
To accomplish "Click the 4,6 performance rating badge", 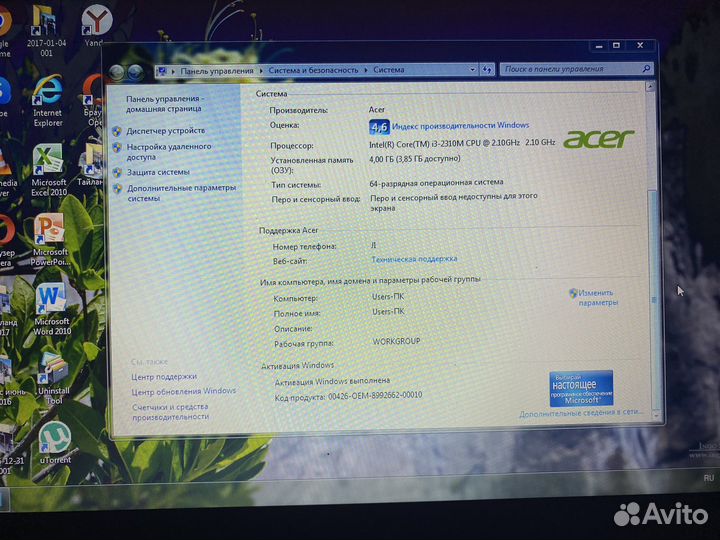I will point(379,127).
